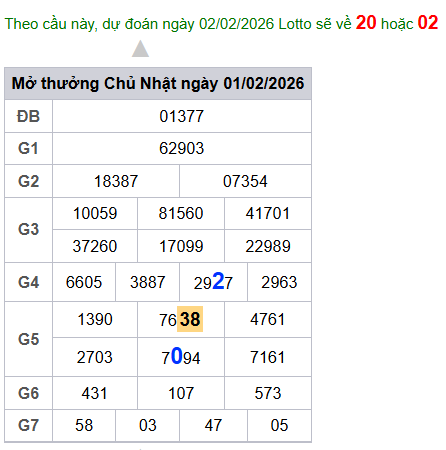
Task: Select G4 number 2963
Action: [279, 282]
